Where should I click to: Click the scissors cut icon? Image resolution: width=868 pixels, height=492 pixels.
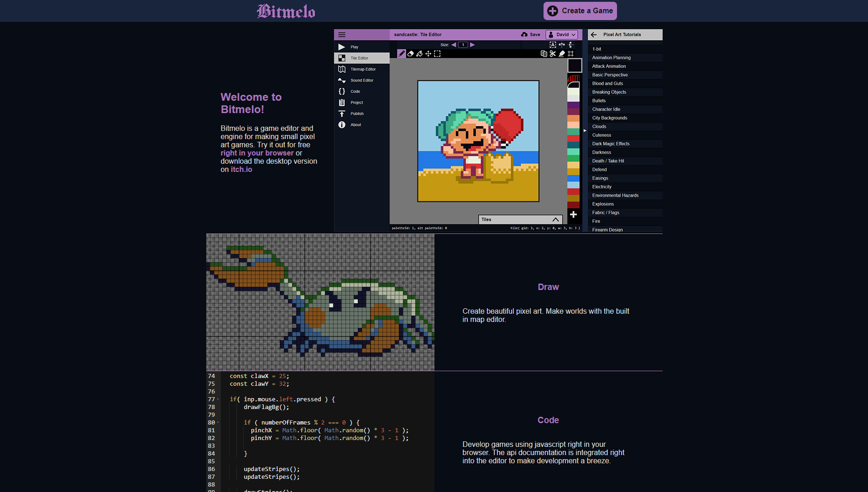pyautogui.click(x=553, y=54)
